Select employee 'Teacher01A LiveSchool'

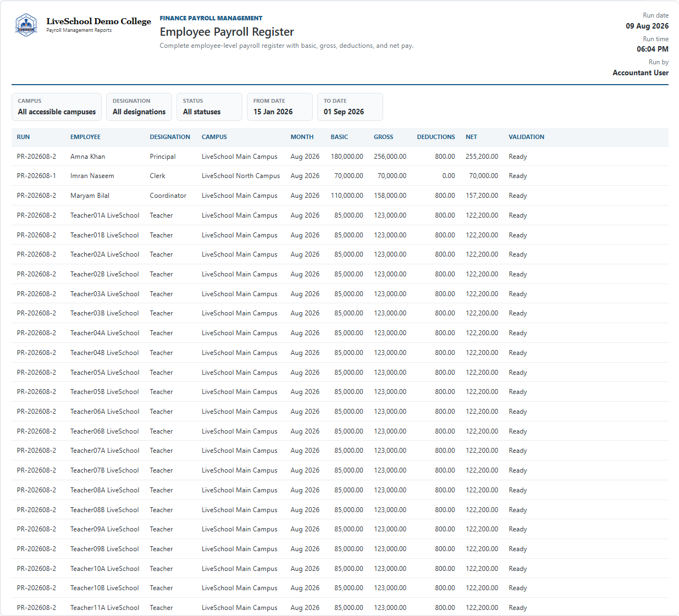[x=104, y=215]
